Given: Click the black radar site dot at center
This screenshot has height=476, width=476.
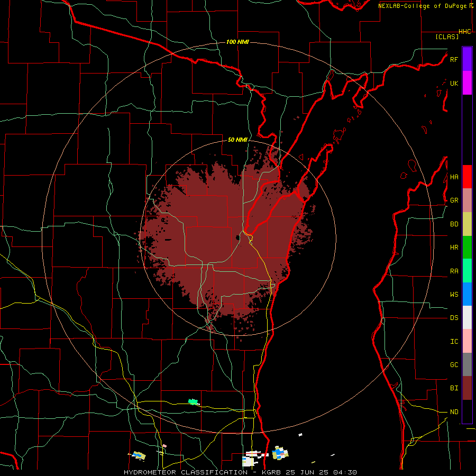Looking at the screenshot, I should (237, 237).
